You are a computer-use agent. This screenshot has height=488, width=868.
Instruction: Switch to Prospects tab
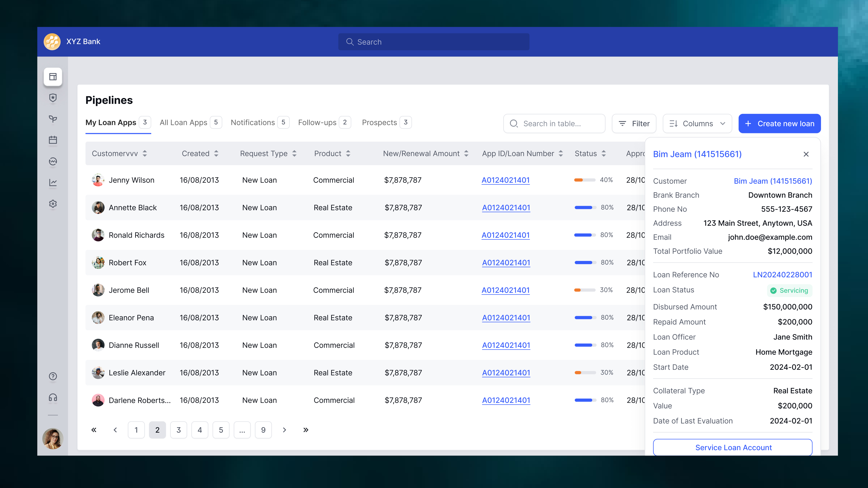click(387, 123)
